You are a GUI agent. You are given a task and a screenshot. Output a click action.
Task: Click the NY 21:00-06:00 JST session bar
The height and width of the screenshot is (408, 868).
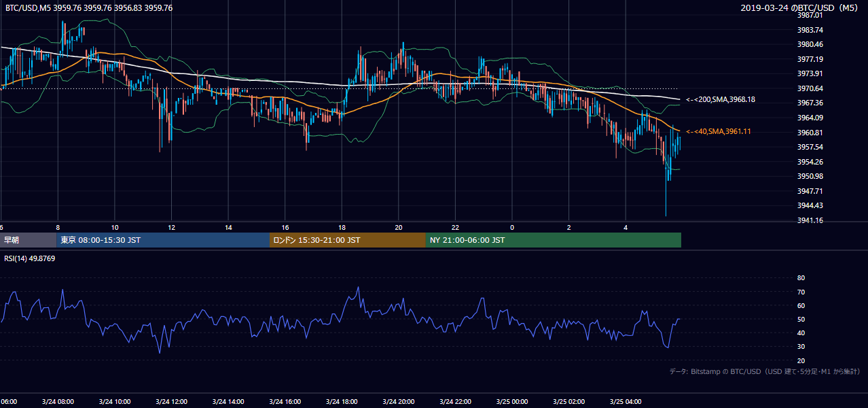(x=554, y=240)
